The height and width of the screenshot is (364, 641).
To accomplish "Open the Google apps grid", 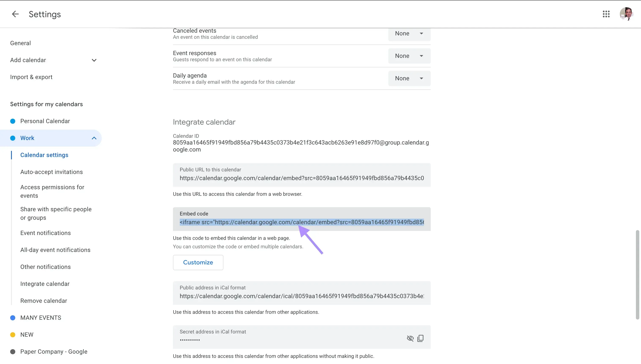I will click(x=606, y=14).
